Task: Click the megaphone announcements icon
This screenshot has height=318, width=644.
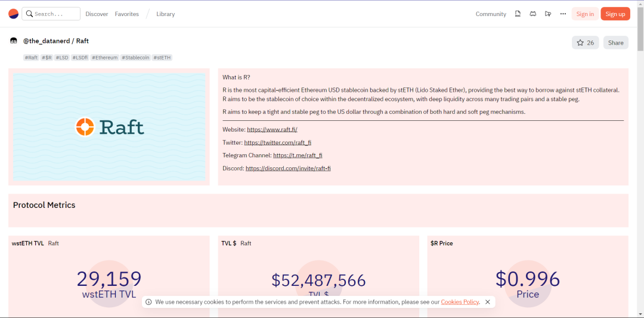Action: pos(548,14)
